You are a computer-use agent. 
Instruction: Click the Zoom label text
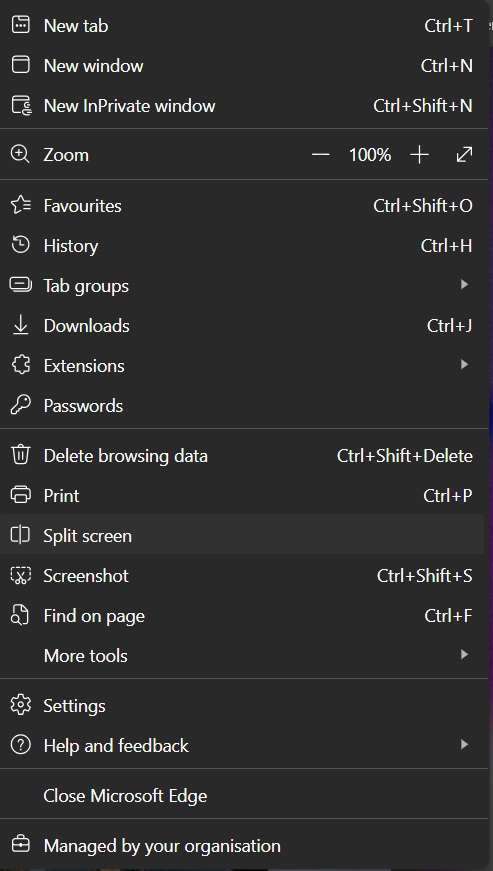(66, 154)
